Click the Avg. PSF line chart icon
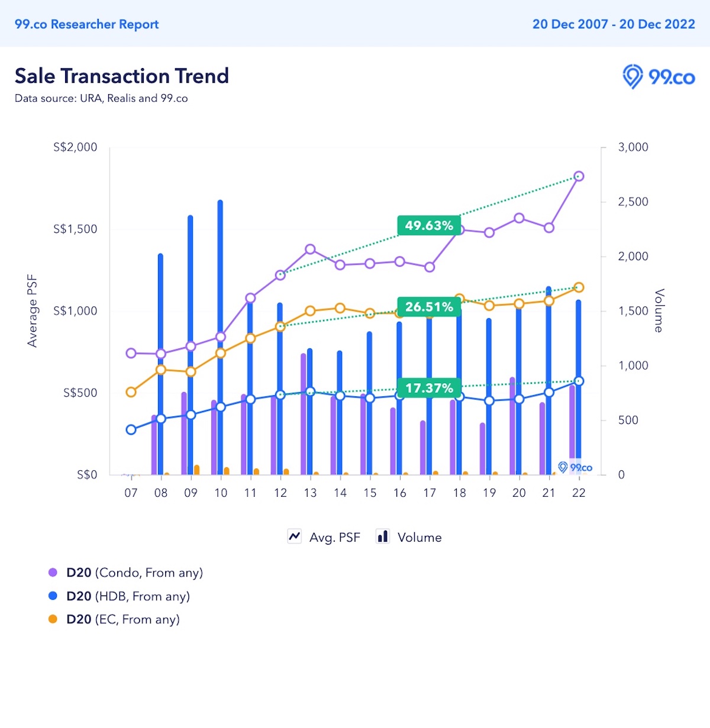The height and width of the screenshot is (728, 710). (295, 536)
